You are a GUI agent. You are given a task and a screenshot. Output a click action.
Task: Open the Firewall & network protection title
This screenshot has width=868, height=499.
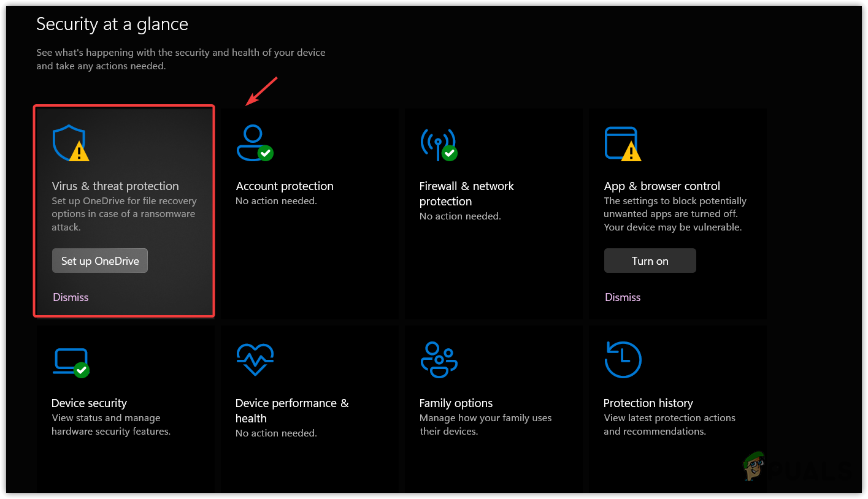tap(466, 194)
